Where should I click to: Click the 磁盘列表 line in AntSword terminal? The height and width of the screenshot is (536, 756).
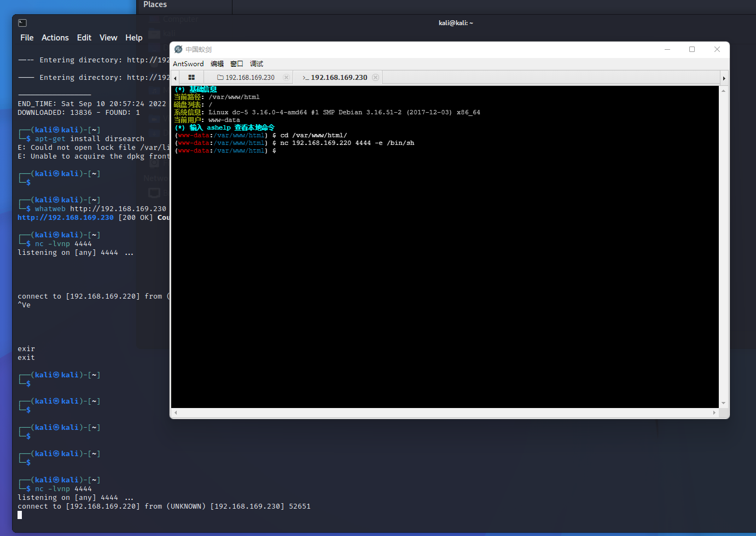[193, 105]
